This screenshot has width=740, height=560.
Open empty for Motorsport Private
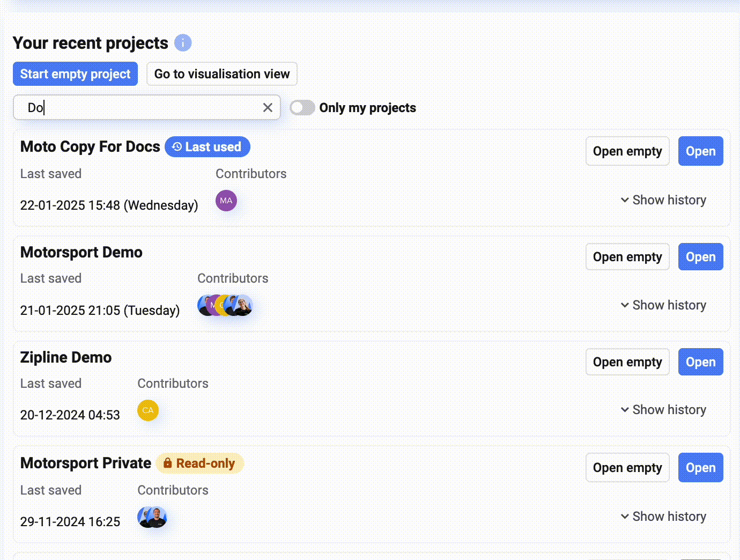click(627, 468)
